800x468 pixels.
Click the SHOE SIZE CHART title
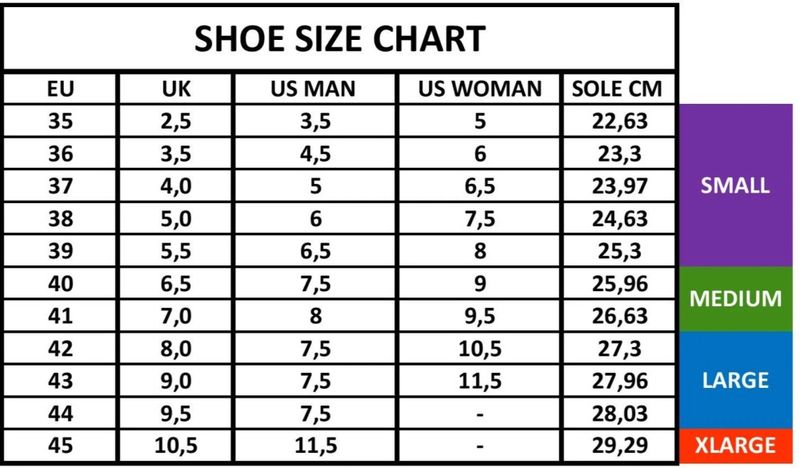[x=340, y=38]
